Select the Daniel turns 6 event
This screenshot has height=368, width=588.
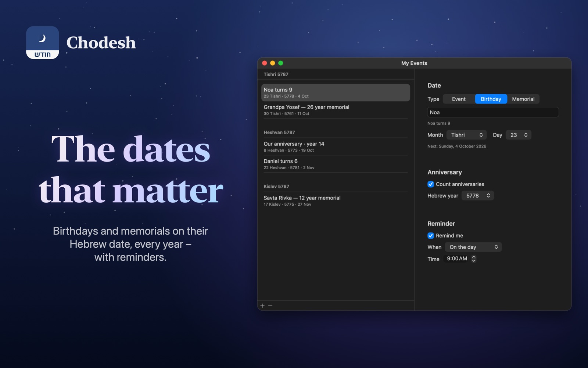click(x=336, y=164)
